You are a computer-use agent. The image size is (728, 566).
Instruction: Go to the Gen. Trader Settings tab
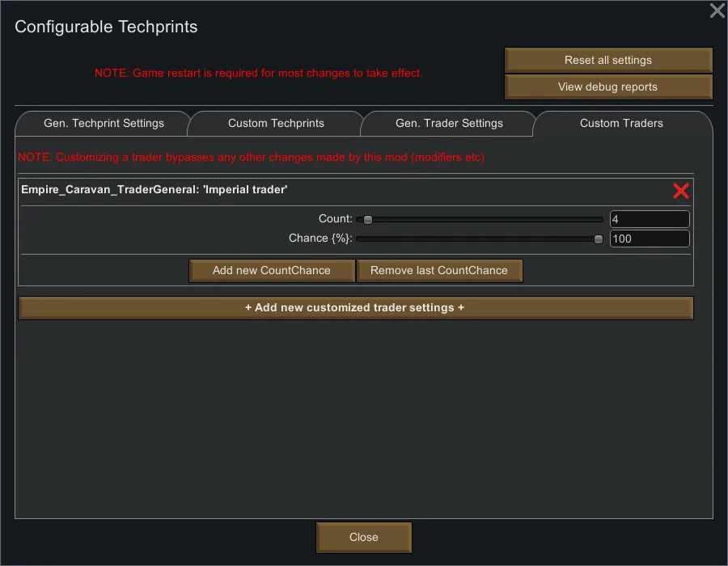pyautogui.click(x=449, y=124)
